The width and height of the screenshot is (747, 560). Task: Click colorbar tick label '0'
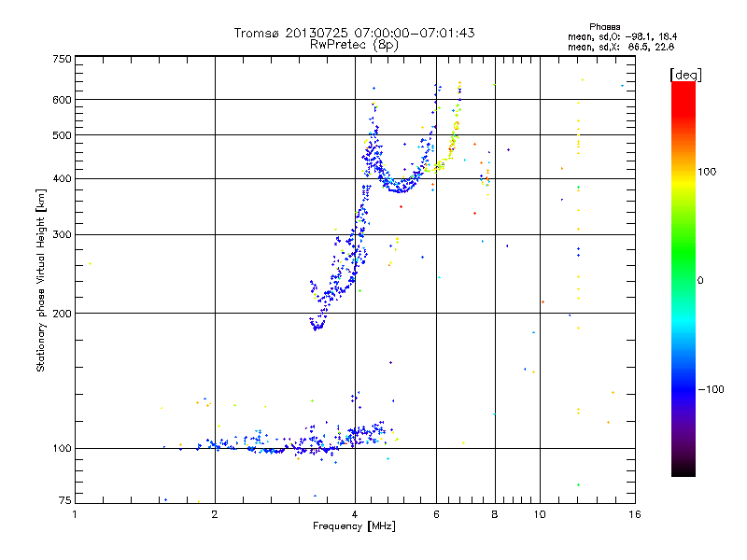click(700, 281)
